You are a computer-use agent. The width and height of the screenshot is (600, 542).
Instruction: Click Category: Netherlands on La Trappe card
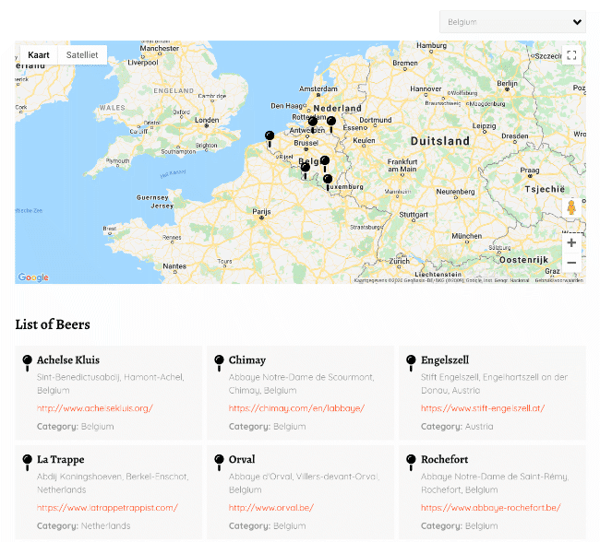[x=83, y=526]
